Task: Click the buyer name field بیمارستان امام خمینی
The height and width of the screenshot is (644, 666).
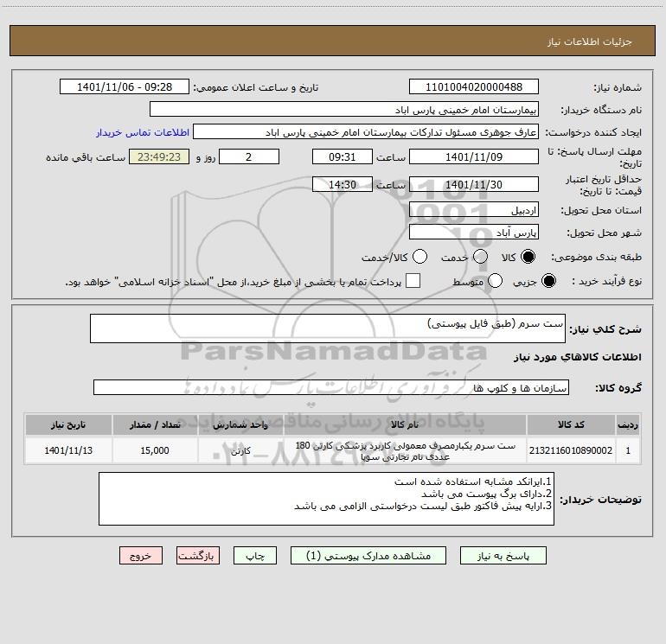Action: [x=344, y=109]
